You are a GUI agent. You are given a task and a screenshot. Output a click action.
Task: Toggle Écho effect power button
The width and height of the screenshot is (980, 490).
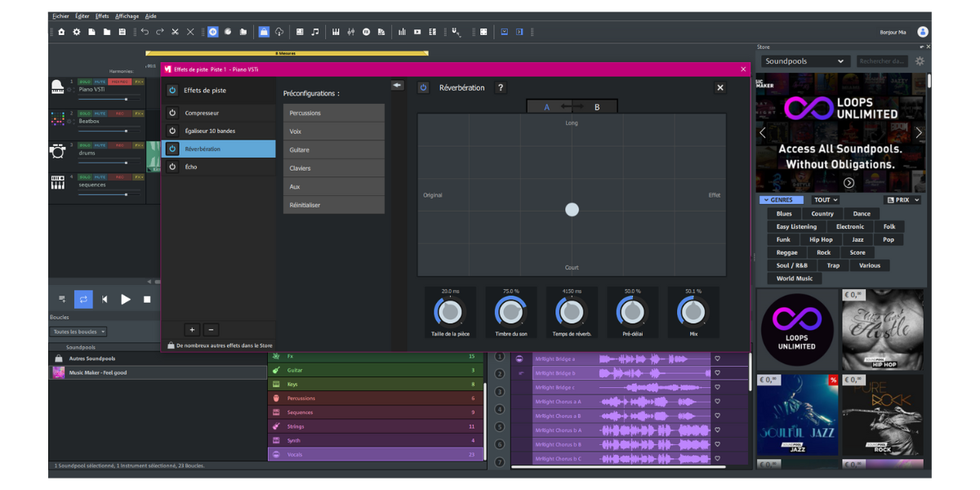click(x=172, y=167)
